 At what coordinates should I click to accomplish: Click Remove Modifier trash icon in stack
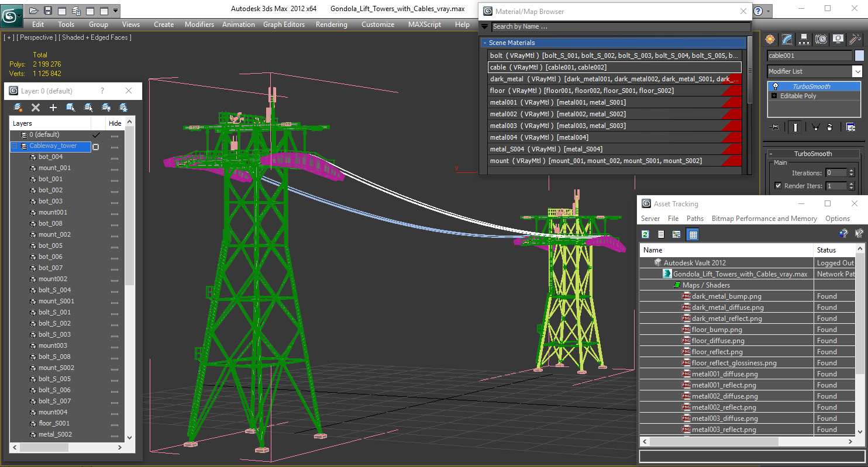click(x=829, y=127)
